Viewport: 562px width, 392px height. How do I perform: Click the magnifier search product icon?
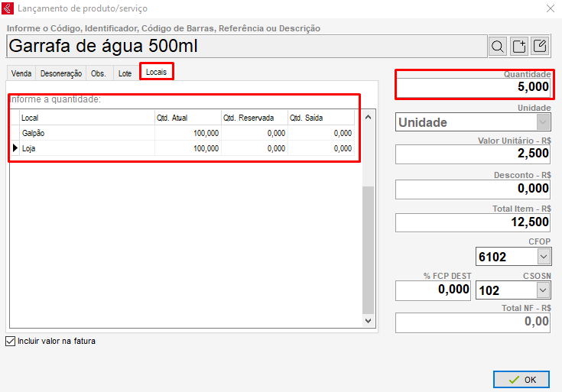[x=498, y=46]
